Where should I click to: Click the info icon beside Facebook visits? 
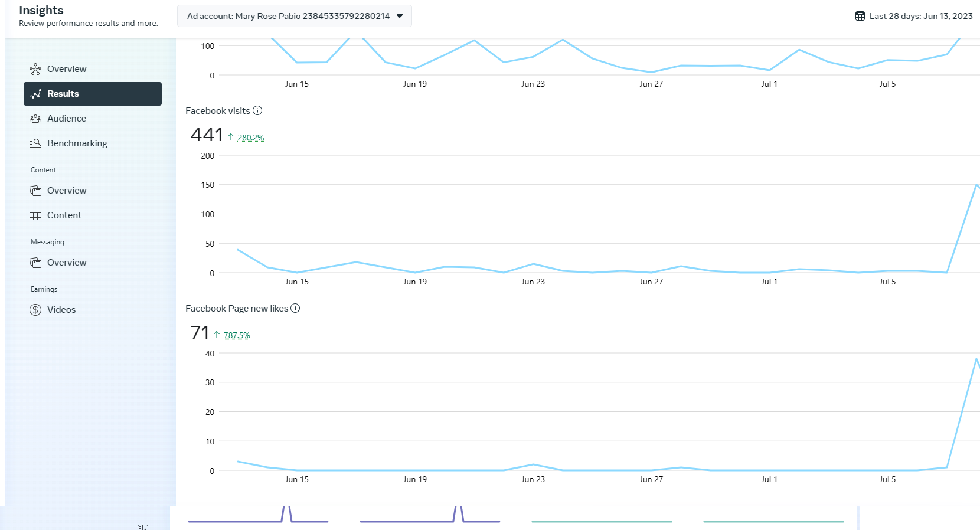pos(257,110)
